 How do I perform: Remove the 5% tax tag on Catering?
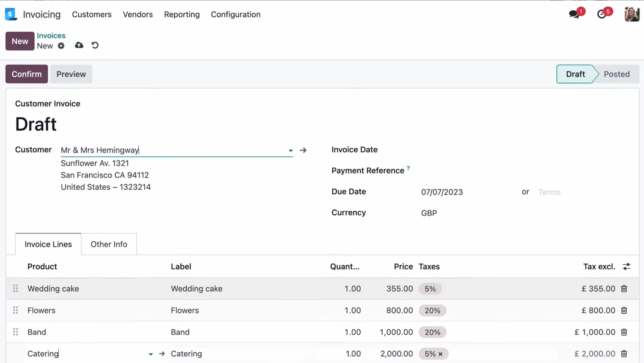(441, 354)
